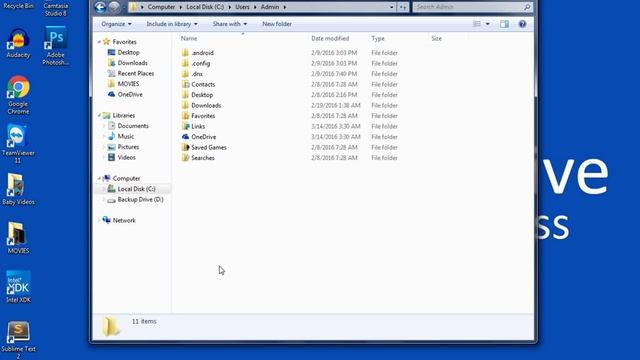Collapse the Favorites tree section

(x=99, y=42)
